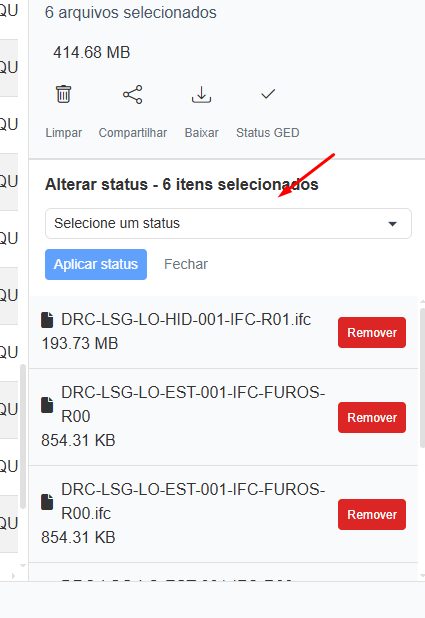Remove DRC-LSG-LO-EST-001-IFC-FUROS-R00.ifc from selection
The width and height of the screenshot is (425, 618).
click(372, 514)
